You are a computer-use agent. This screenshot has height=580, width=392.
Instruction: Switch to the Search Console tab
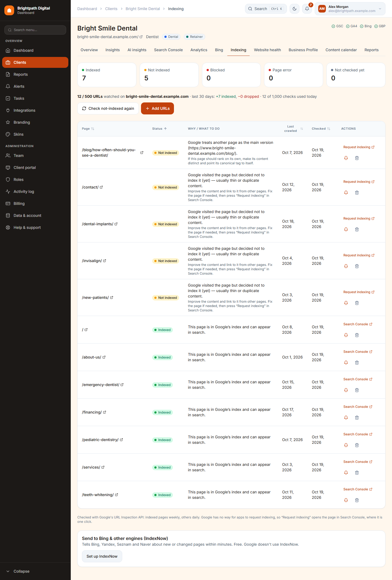click(168, 50)
